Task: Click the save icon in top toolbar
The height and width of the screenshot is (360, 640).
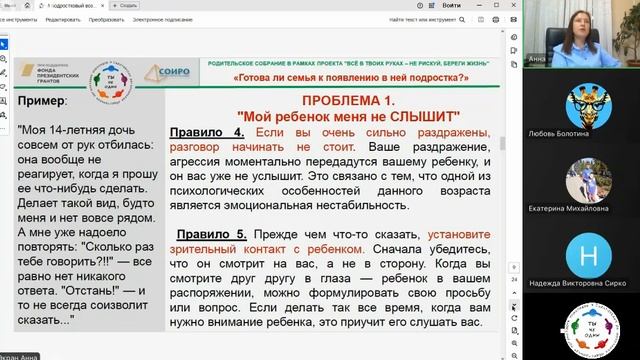Action: pyautogui.click(x=481, y=20)
